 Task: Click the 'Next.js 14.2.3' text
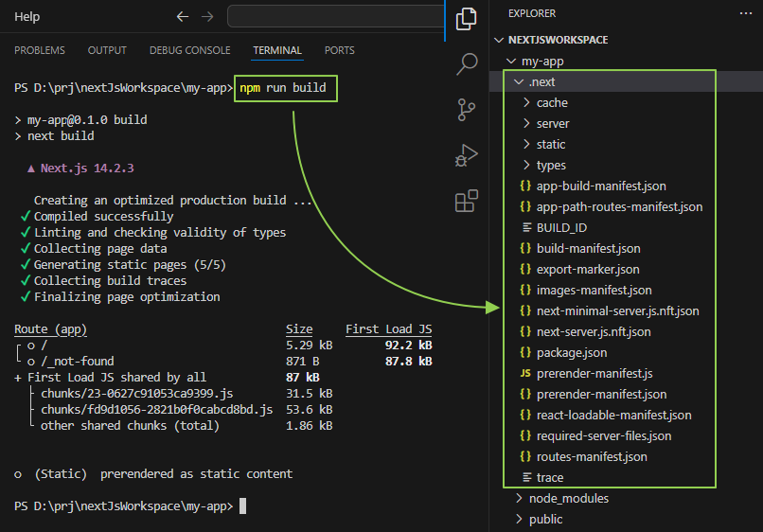(87, 168)
